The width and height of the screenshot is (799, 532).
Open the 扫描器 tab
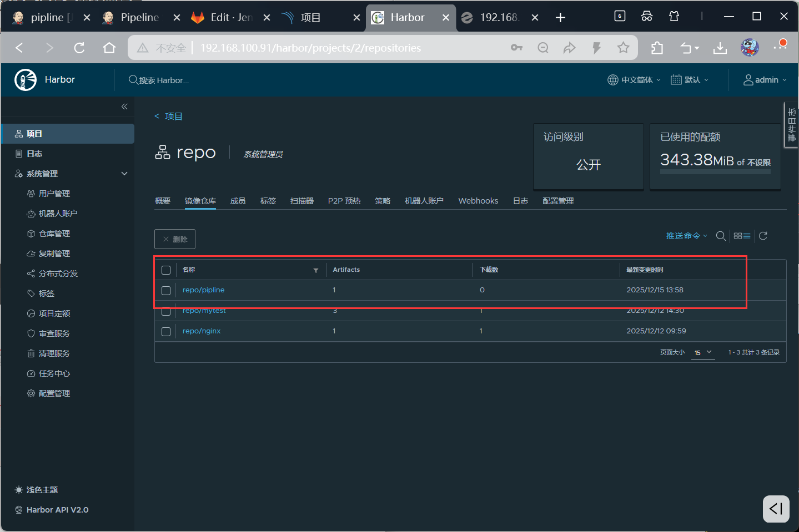[302, 201]
